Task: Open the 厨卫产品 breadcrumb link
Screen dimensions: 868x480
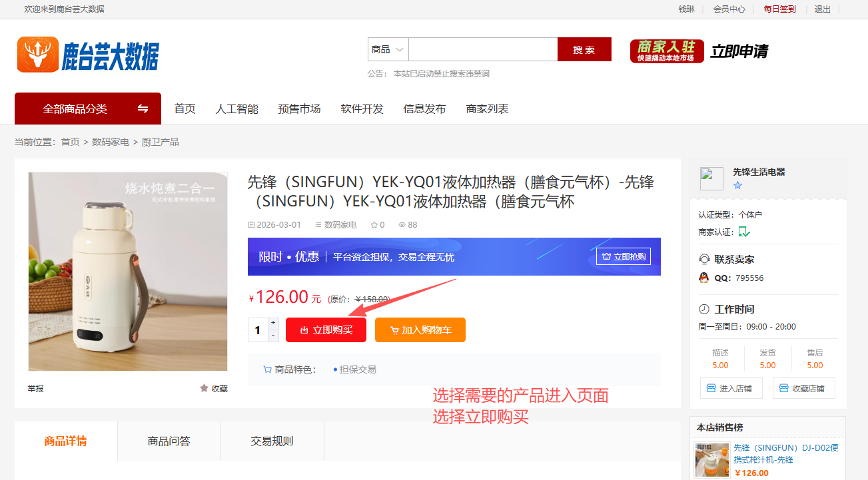Action: tap(161, 142)
